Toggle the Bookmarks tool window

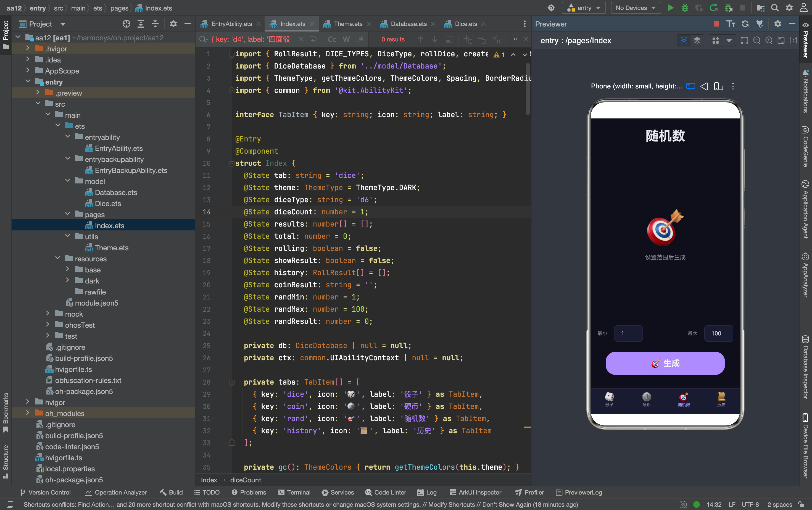click(6, 412)
